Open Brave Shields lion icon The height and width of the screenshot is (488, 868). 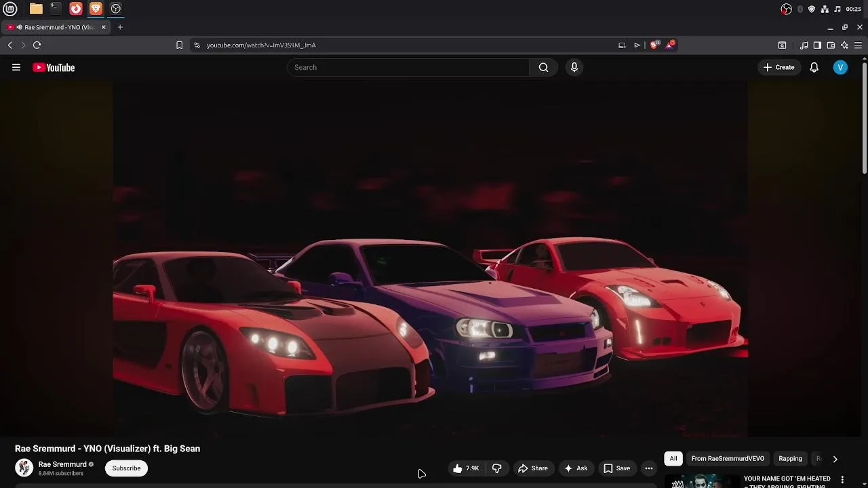pos(654,45)
